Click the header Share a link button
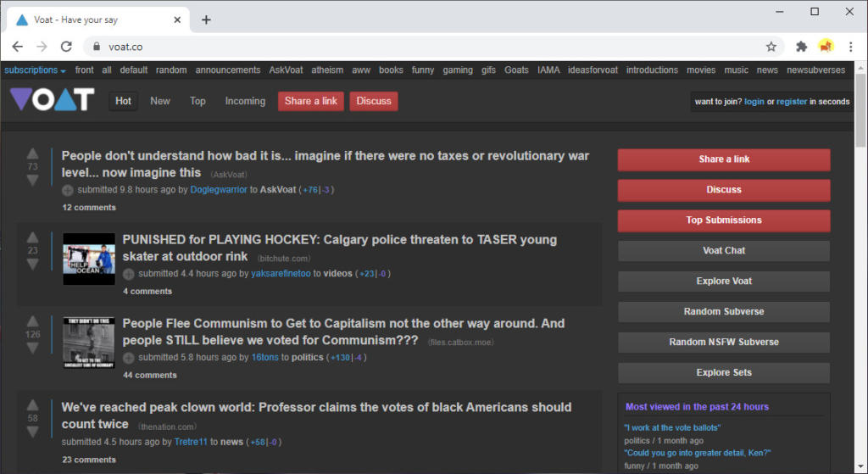Screen dimensions: 868x474 click(x=311, y=101)
